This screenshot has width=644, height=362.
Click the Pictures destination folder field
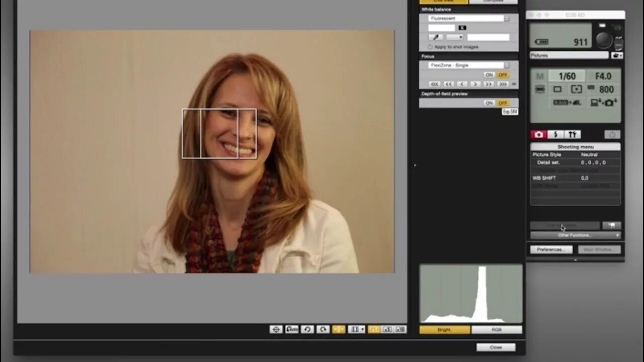pos(569,55)
